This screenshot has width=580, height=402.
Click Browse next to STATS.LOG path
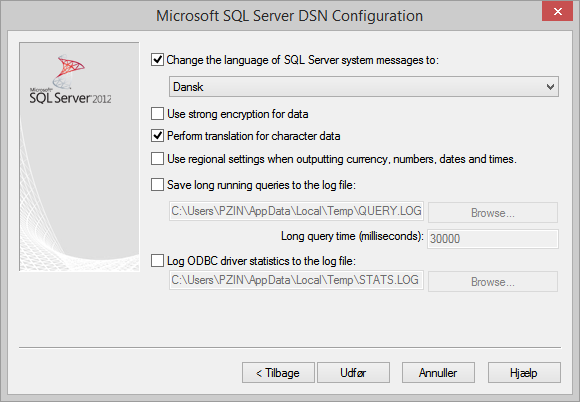point(493,282)
